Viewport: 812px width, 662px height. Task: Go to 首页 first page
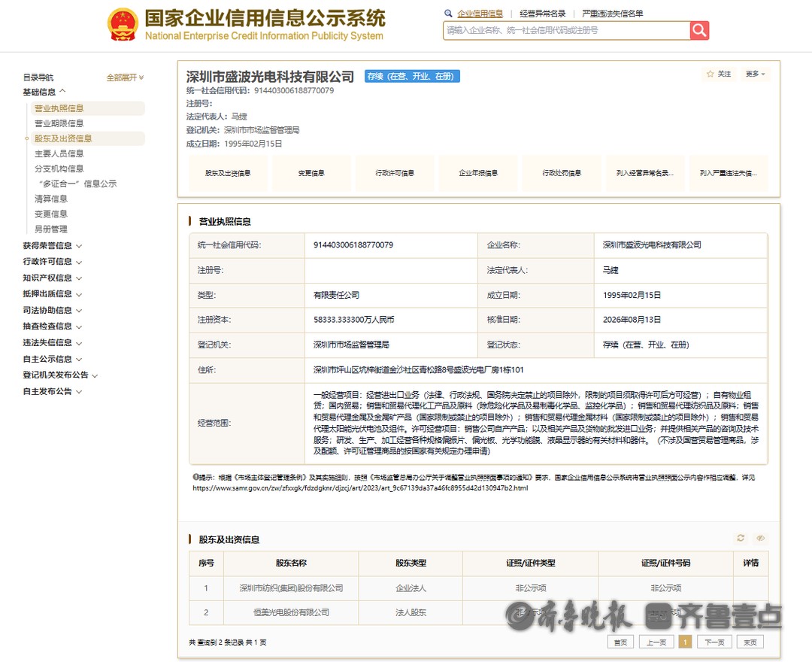620,642
